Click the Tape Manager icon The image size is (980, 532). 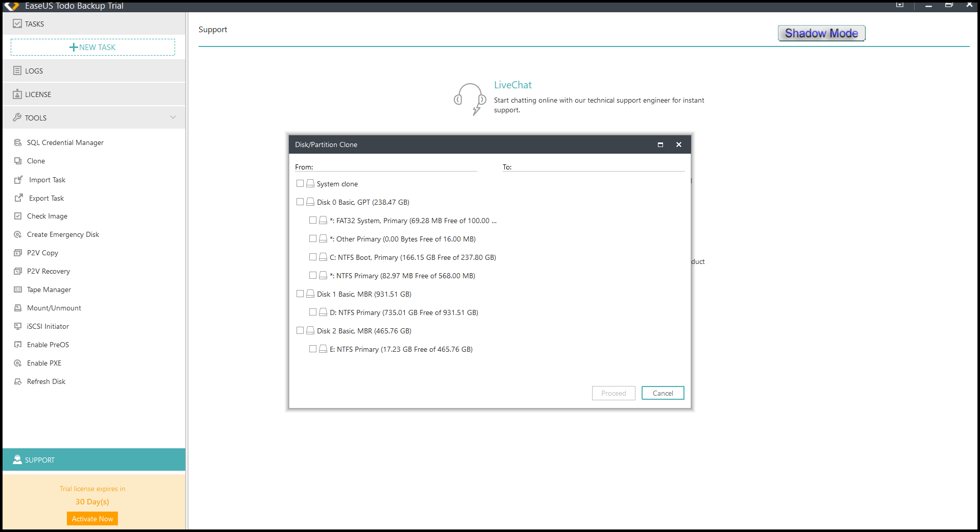[18, 289]
